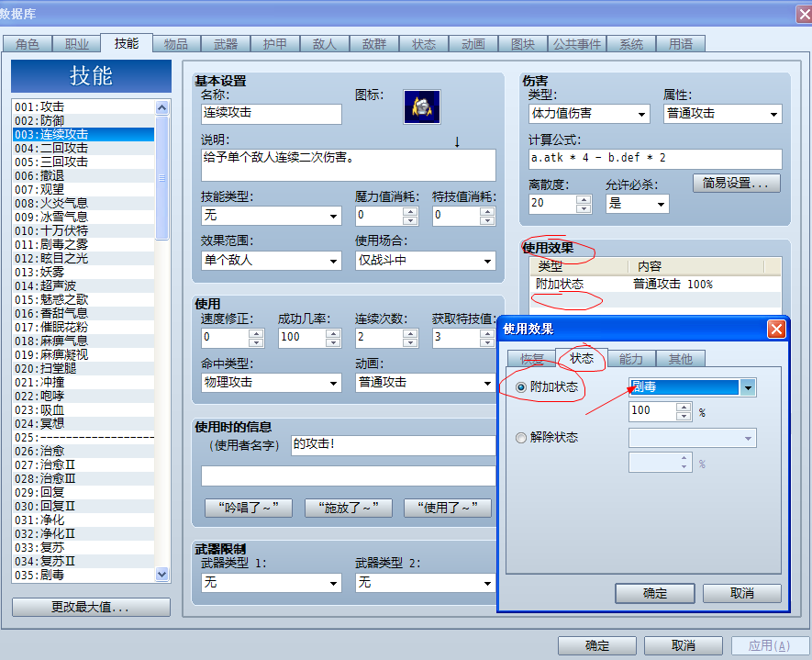The height and width of the screenshot is (660, 812).
Task: Increase the 魔力值消耗 stepper value
Action: coord(410,211)
